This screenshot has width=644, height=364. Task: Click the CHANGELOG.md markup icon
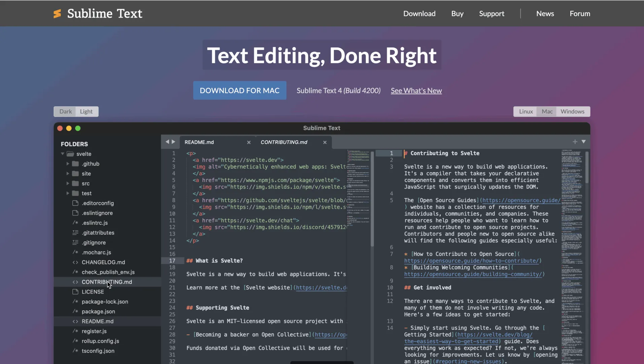pos(75,262)
